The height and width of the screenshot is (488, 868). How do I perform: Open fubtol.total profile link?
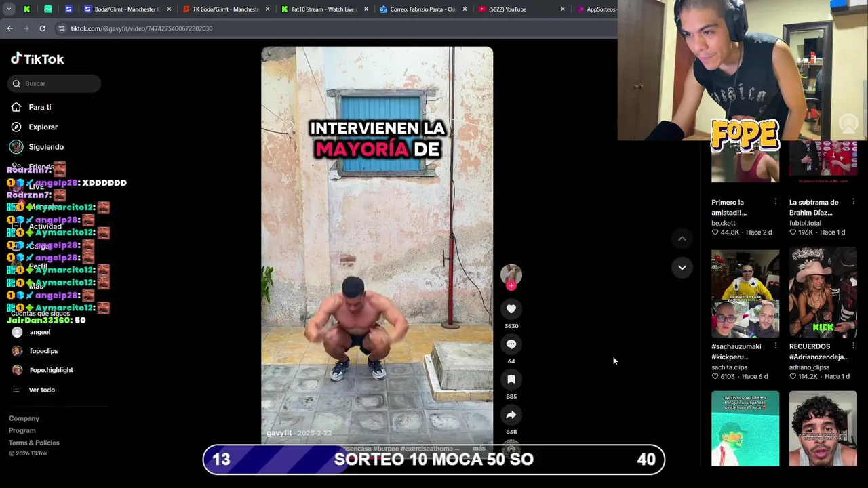pos(805,223)
